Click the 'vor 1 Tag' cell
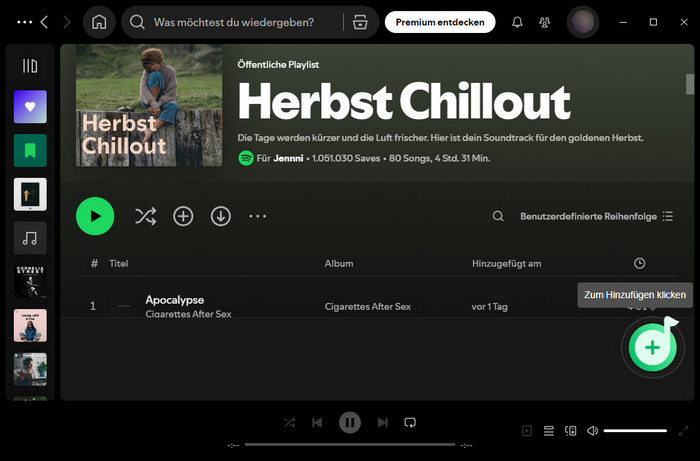 [489, 307]
